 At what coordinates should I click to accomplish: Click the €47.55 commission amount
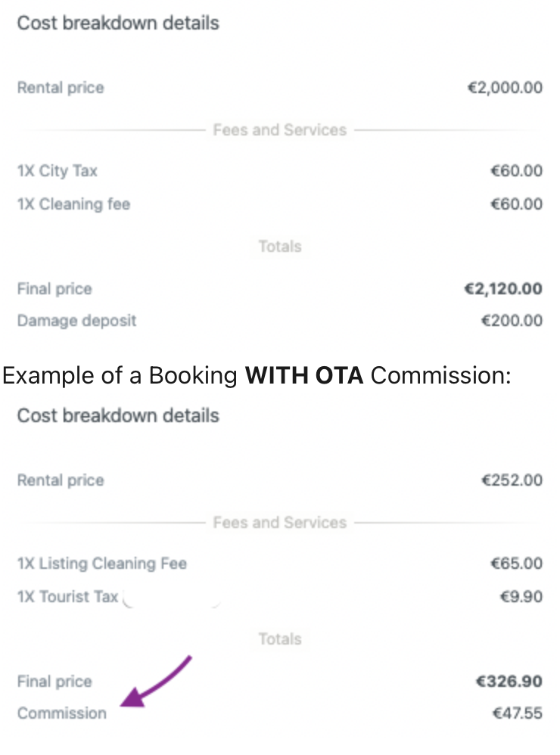pos(516,713)
